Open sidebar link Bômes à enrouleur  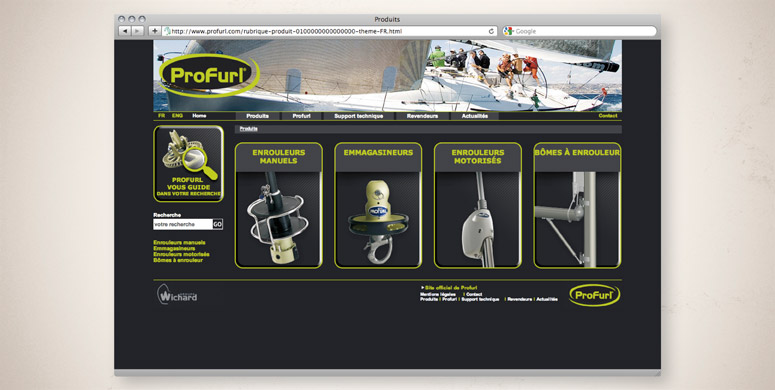pyautogui.click(x=178, y=260)
